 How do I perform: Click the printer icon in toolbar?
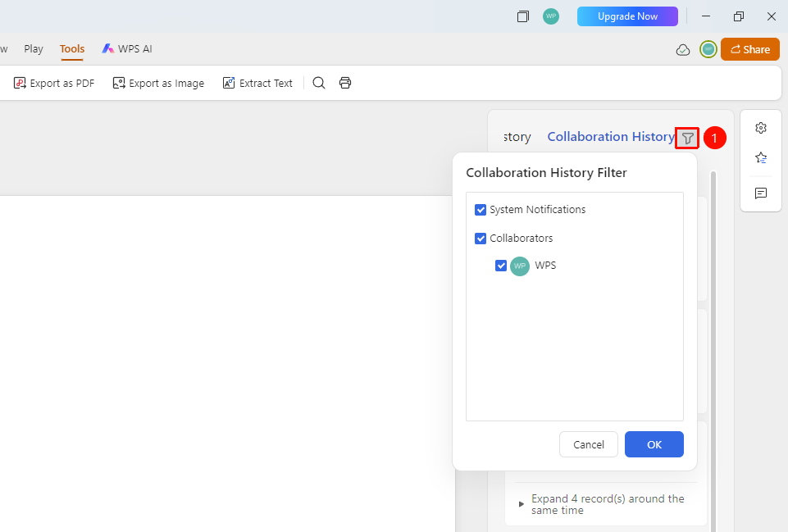coord(345,83)
